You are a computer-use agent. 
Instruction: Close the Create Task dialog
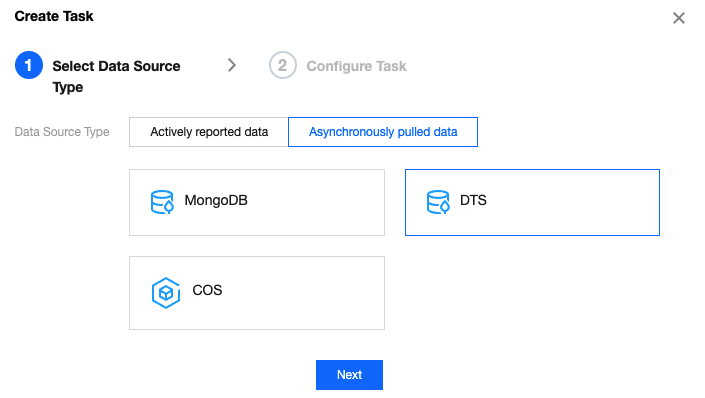click(679, 18)
